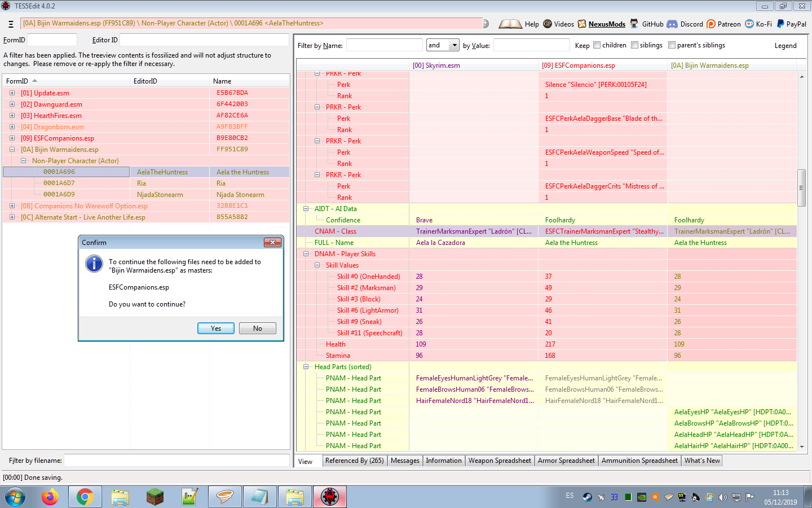This screenshot has width=812, height=508.
Task: Collapse the Non-Player Character (Actor) group
Action: coord(23,161)
